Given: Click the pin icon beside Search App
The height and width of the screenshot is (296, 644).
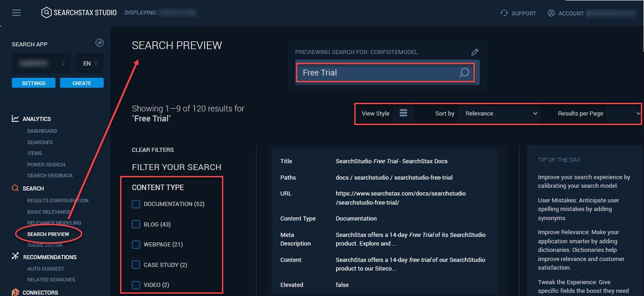Looking at the screenshot, I should [x=100, y=43].
